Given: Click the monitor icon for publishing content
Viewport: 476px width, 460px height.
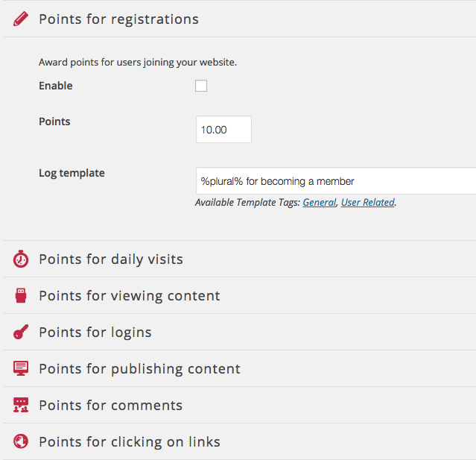Looking at the screenshot, I should click(21, 368).
